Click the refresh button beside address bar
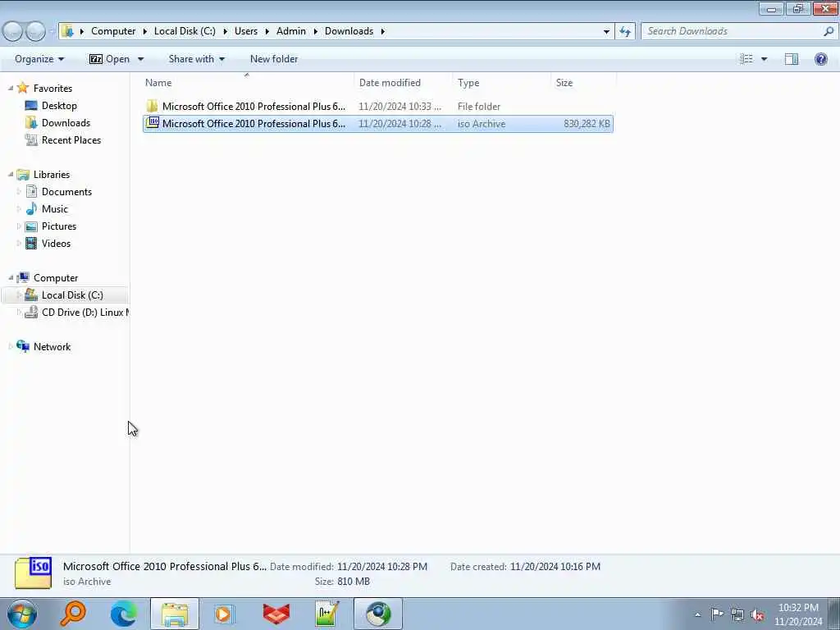 pos(625,31)
